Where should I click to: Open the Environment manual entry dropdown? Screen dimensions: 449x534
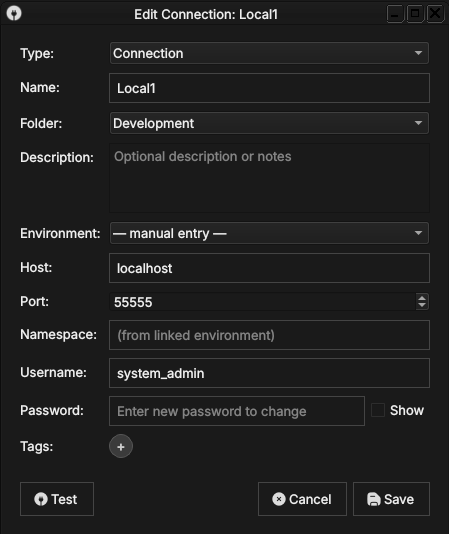pyautogui.click(x=269, y=233)
